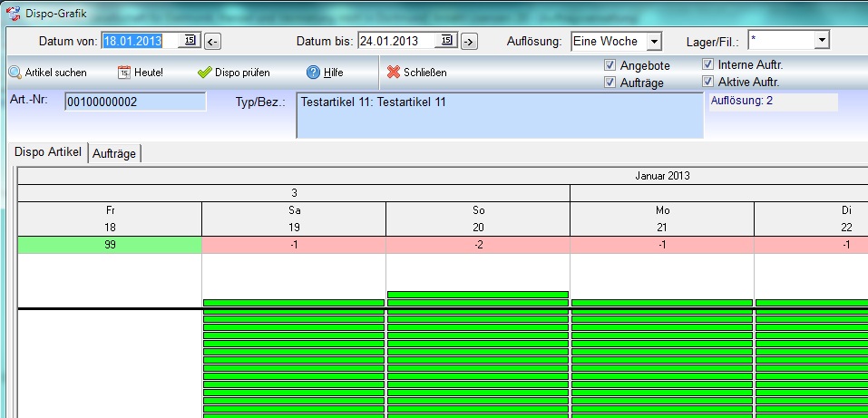
Task: Toggle the Interne Auftr. checkbox
Action: pos(707,64)
